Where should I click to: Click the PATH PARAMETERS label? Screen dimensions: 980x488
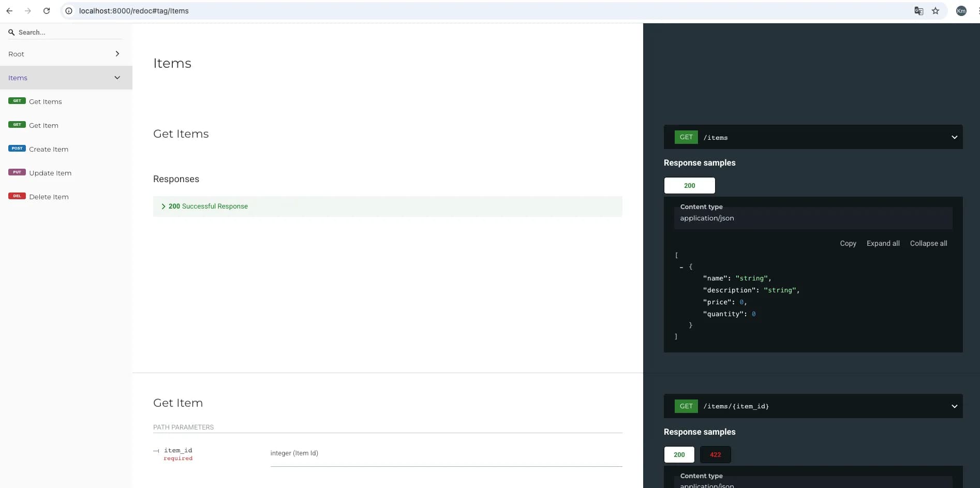click(x=183, y=427)
